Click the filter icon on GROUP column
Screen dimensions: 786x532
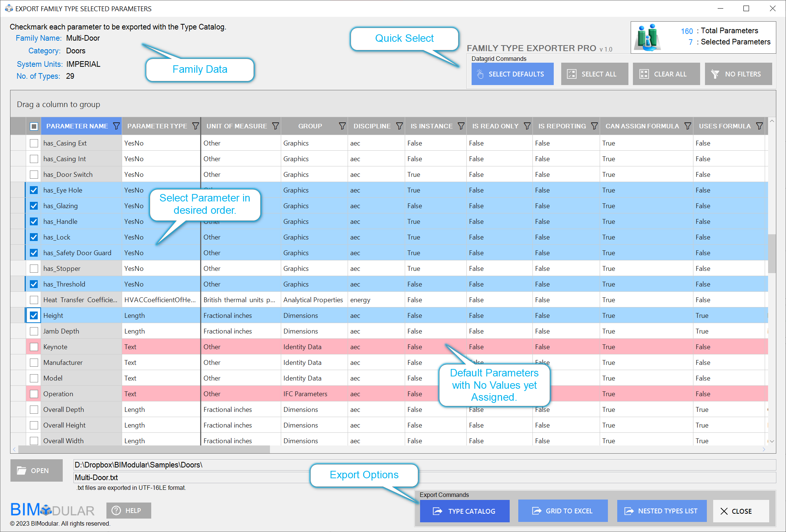click(342, 126)
